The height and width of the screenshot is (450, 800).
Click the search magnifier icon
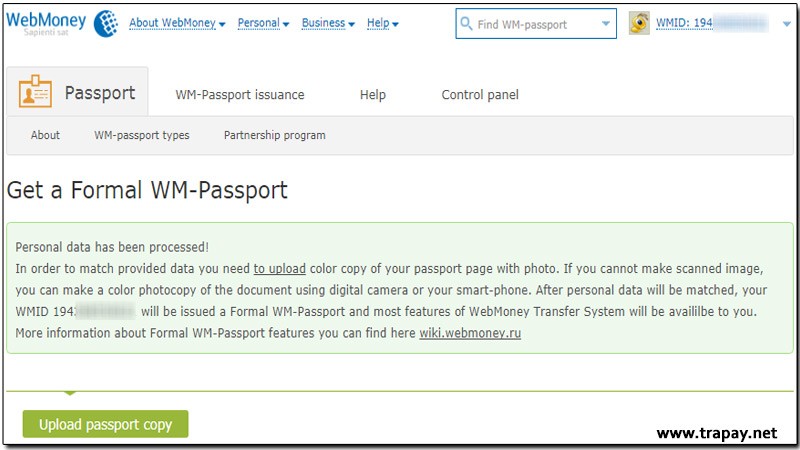(466, 24)
